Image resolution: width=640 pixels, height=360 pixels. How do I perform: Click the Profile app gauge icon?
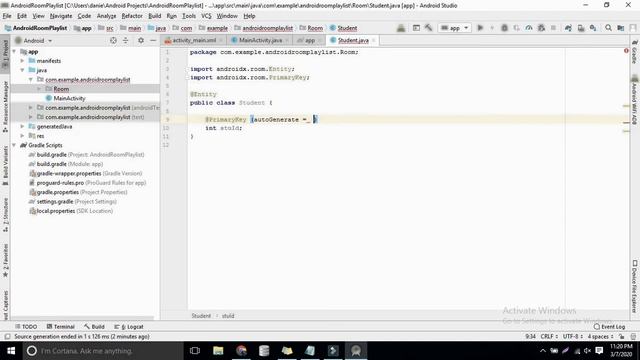(529, 28)
